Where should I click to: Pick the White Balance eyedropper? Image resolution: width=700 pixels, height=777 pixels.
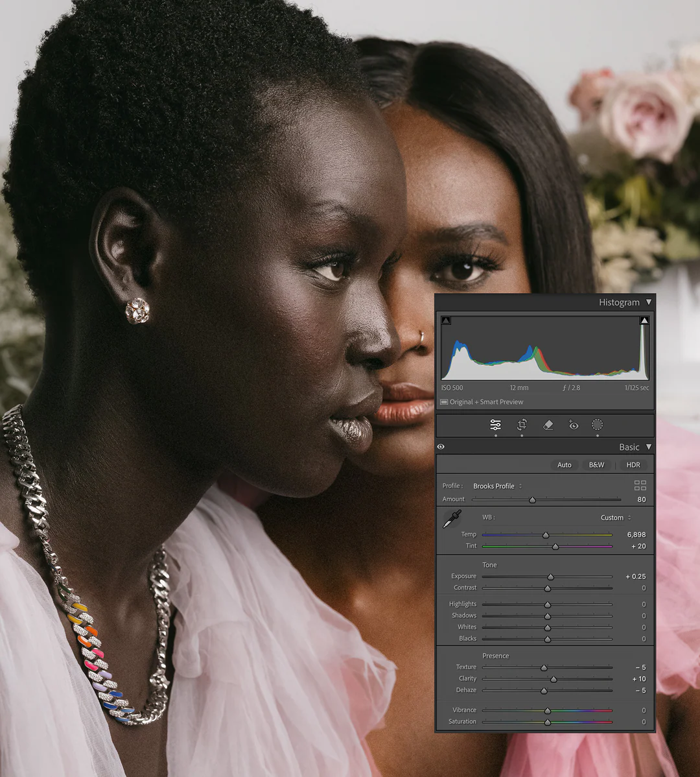[x=452, y=519]
